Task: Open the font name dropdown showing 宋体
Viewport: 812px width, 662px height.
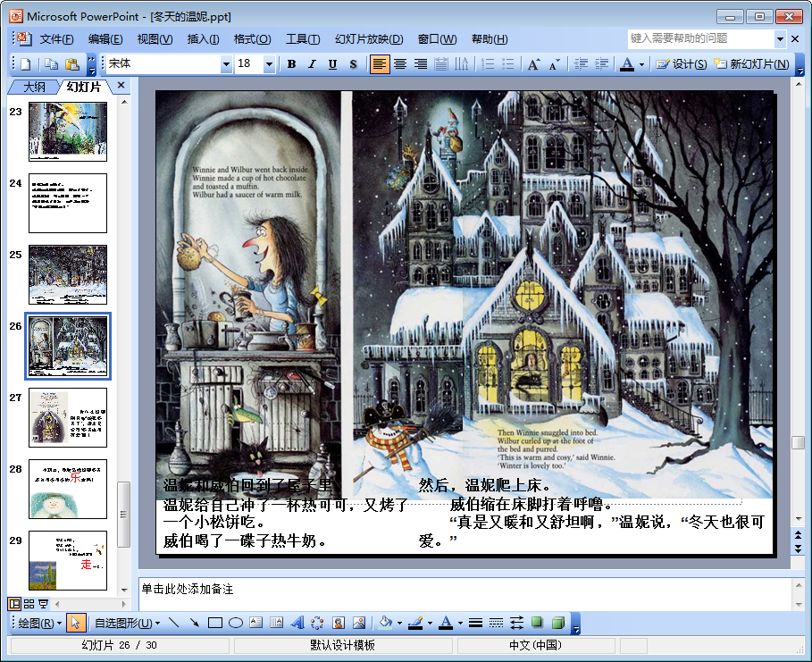Action: (x=226, y=64)
